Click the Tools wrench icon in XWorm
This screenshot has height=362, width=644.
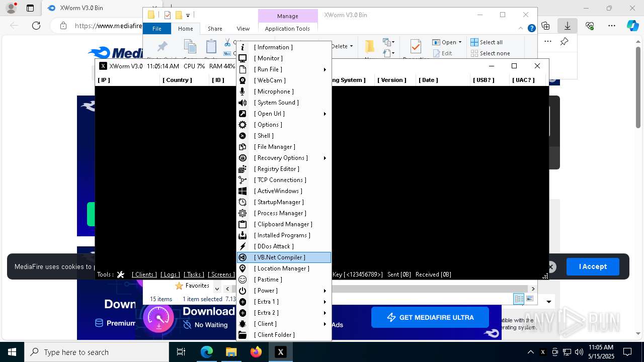pyautogui.click(x=121, y=275)
